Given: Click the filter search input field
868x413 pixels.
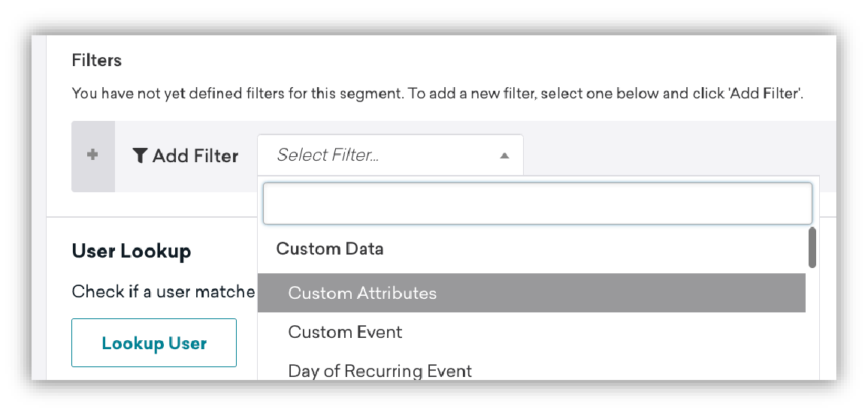Looking at the screenshot, I should (537, 203).
